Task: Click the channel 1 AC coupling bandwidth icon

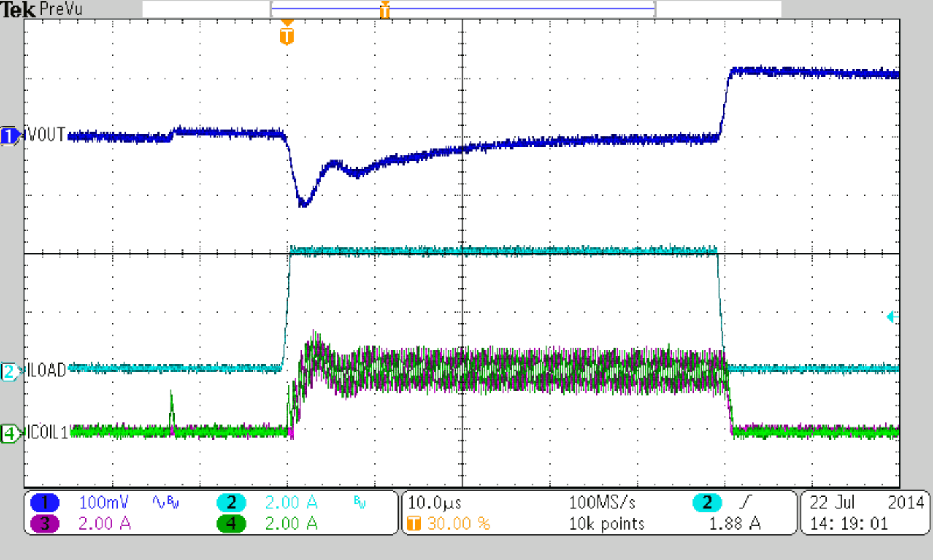Action: pos(165,502)
